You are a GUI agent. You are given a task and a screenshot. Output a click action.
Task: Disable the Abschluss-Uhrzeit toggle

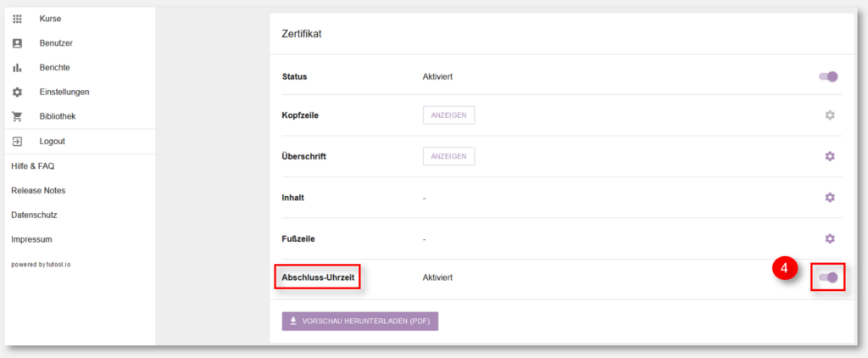click(829, 277)
